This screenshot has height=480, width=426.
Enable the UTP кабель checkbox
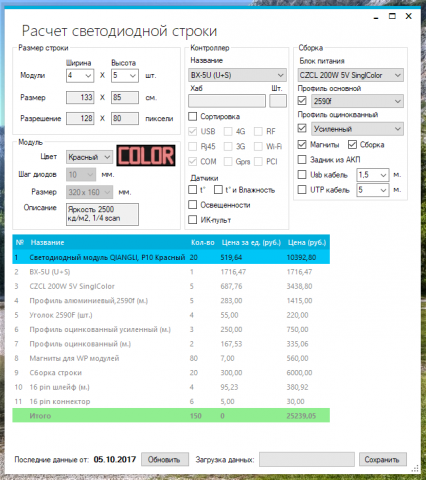[x=302, y=189]
